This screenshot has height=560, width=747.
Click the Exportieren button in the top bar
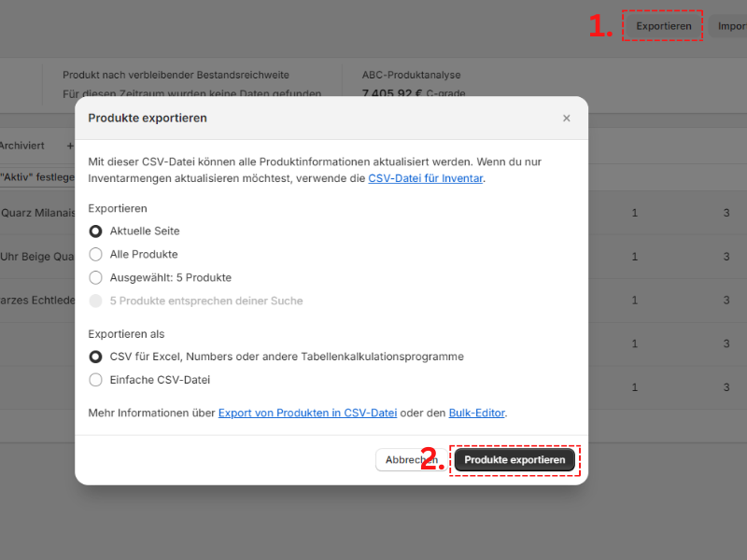(x=662, y=25)
